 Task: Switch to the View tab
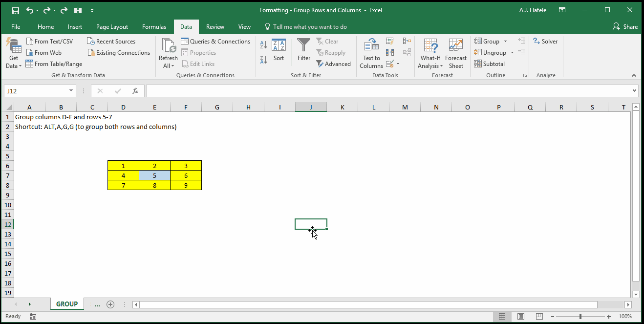click(244, 27)
